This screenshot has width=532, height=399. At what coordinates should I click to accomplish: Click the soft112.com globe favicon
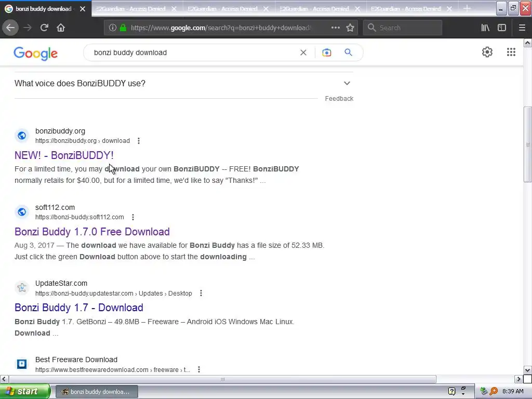point(22,212)
